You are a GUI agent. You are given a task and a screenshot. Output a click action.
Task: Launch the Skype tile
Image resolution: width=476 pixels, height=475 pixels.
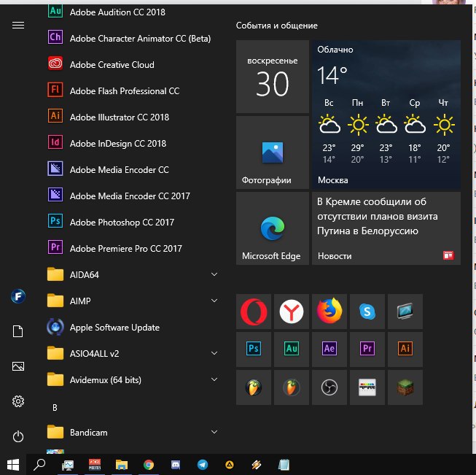click(367, 312)
